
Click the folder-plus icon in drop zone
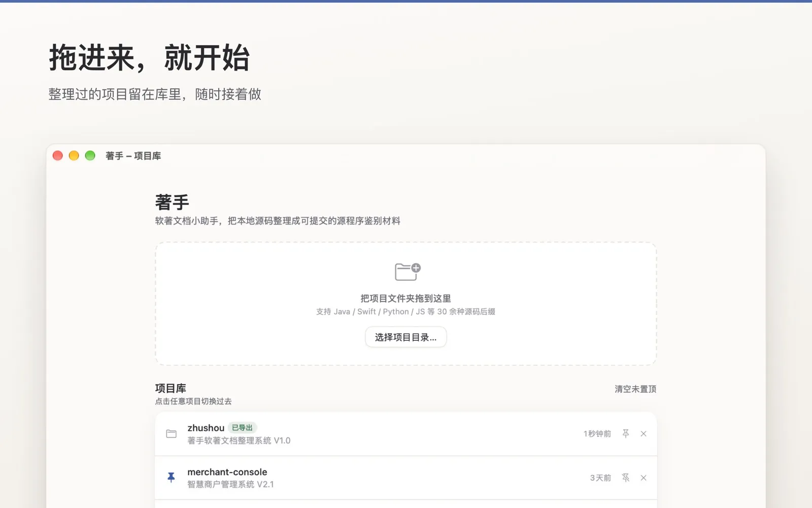pyautogui.click(x=408, y=271)
